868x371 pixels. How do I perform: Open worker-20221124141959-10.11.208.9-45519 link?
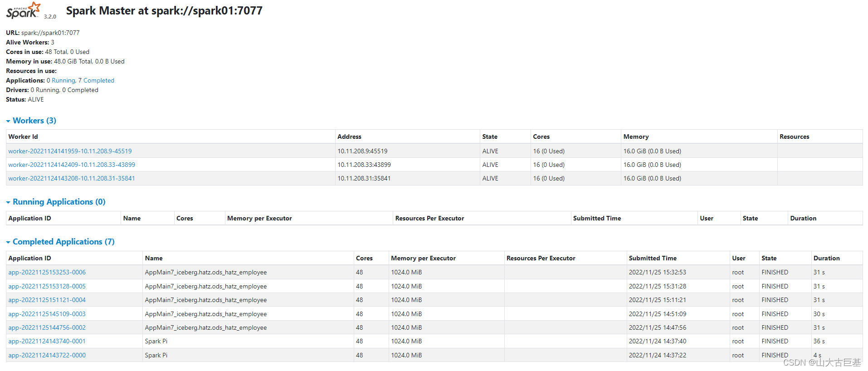click(x=70, y=151)
